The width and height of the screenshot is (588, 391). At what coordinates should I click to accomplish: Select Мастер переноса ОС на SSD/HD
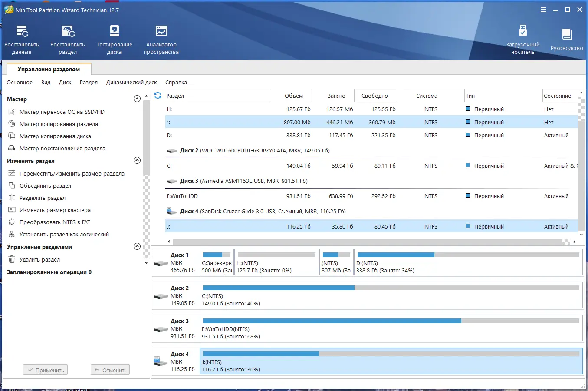tap(61, 112)
